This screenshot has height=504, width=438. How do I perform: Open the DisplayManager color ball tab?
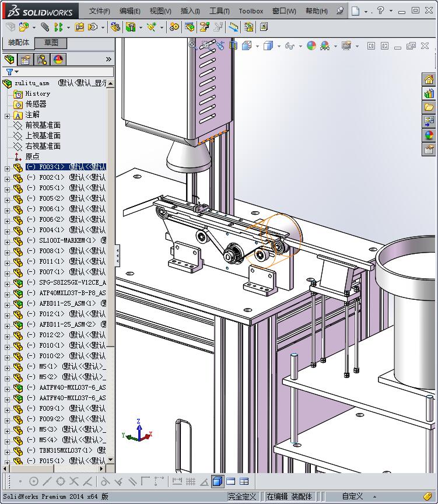click(58, 60)
